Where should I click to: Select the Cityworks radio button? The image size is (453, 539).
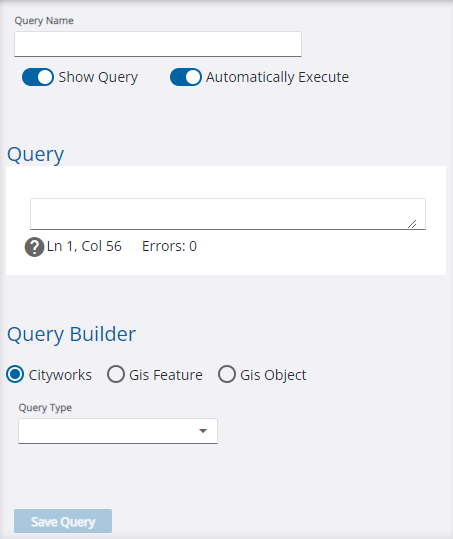15,374
